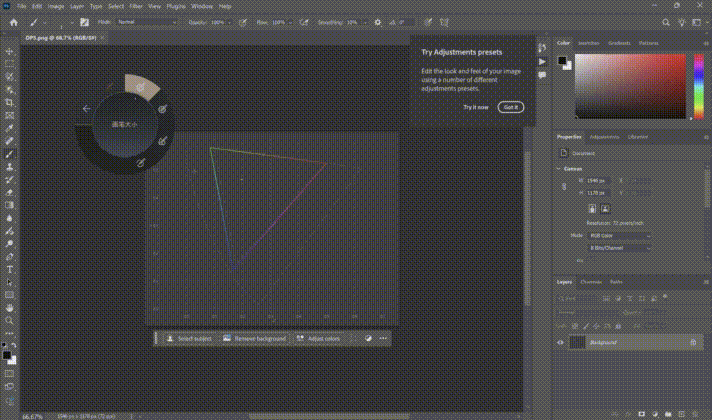Viewport: 712px width, 420px height.
Task: Open tool preset picker arrow beside brush
Action: [x=45, y=22]
